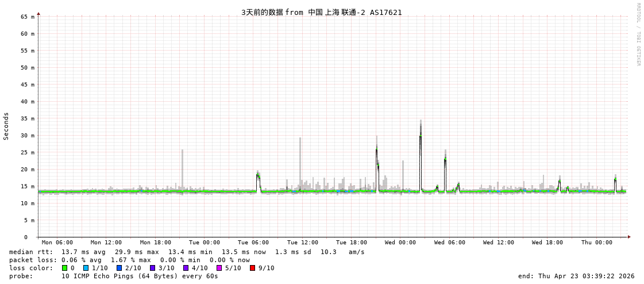644x284 pixels.
Task: Select the Thu 00:00 time axis label
Action: click(x=596, y=243)
